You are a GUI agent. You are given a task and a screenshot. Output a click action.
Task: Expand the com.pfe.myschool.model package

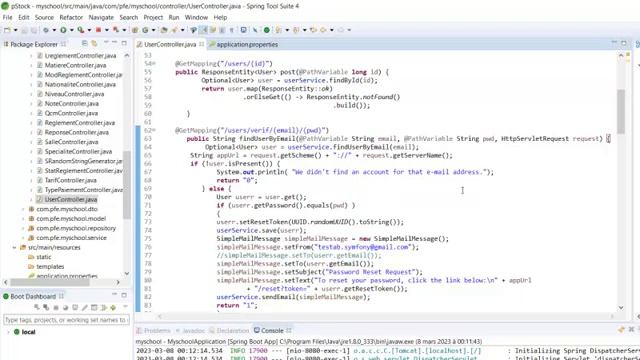23,219
